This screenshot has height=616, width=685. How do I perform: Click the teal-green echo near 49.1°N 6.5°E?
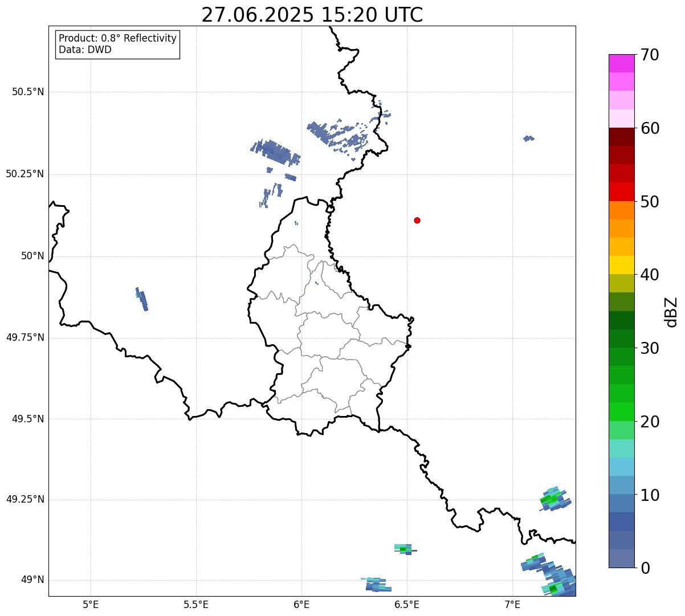point(405,549)
